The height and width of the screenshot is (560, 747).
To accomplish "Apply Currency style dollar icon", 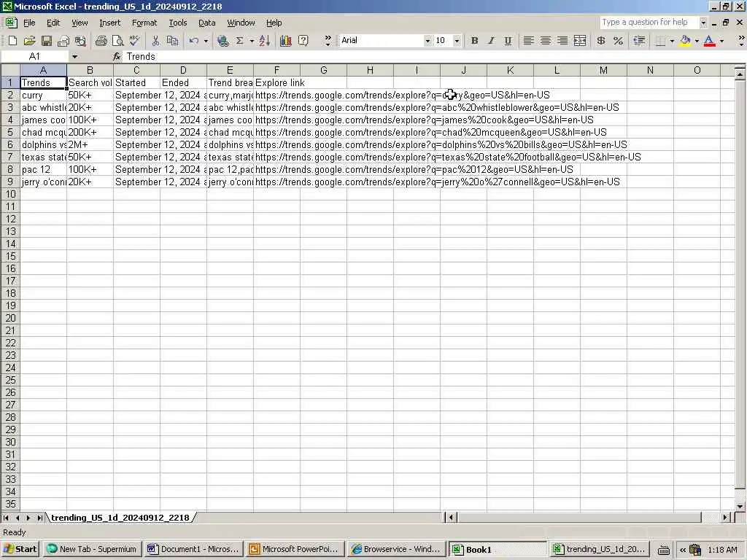I will coord(601,41).
